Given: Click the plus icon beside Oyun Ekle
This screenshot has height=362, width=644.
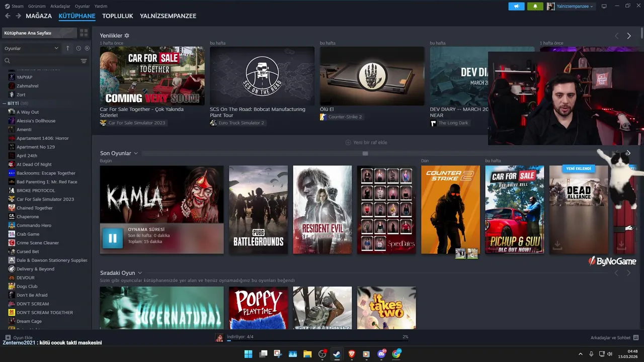Looking at the screenshot, I should [x=8, y=337].
